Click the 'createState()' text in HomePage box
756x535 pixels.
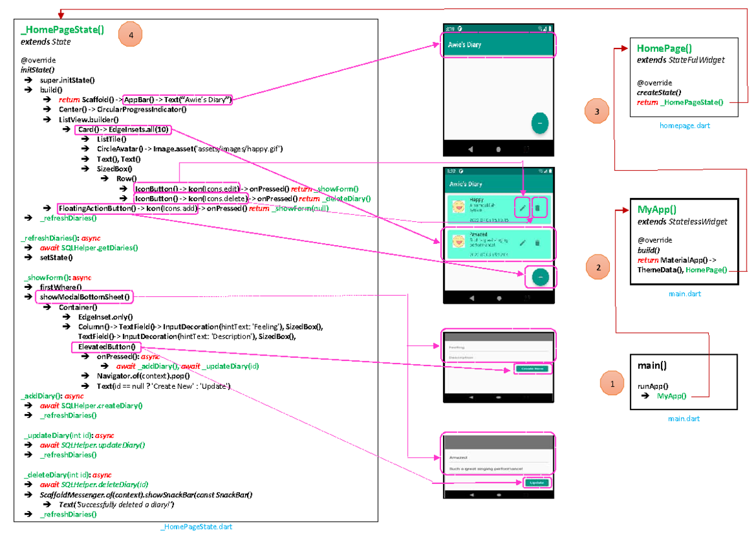click(658, 92)
